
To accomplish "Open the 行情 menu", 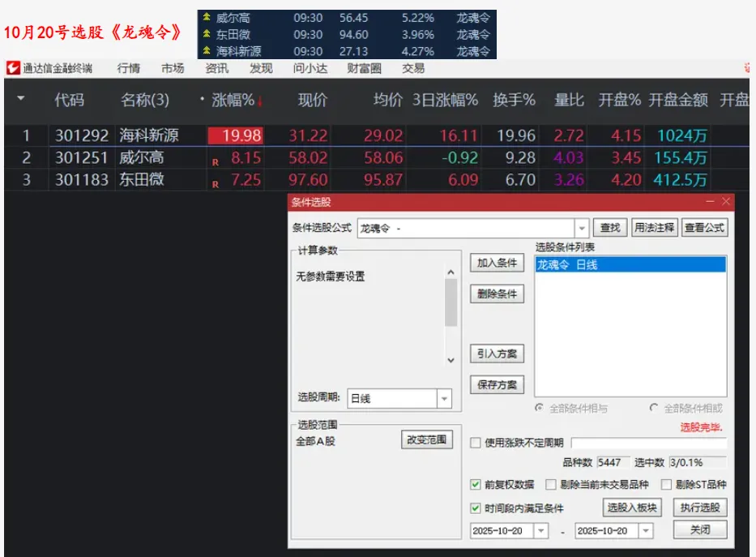I will 128,69.
